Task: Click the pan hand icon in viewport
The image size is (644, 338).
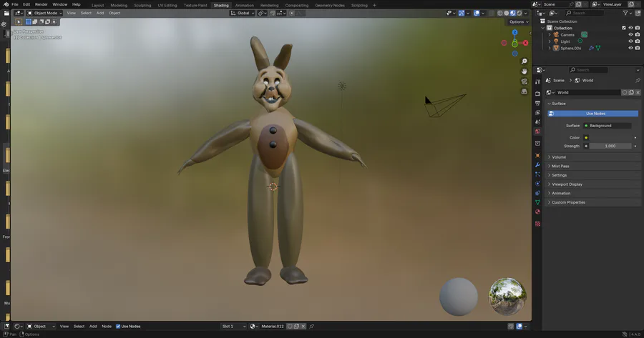Action: [x=524, y=71]
